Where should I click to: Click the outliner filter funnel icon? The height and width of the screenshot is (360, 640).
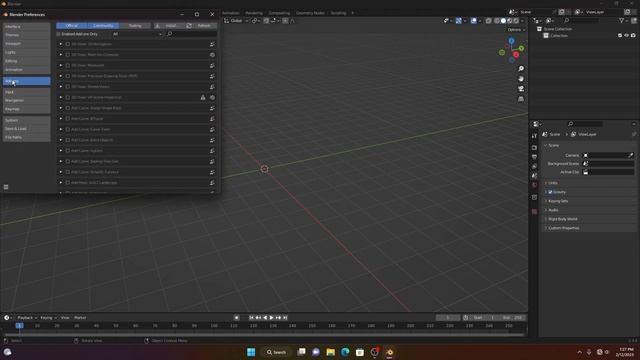[x=621, y=20]
